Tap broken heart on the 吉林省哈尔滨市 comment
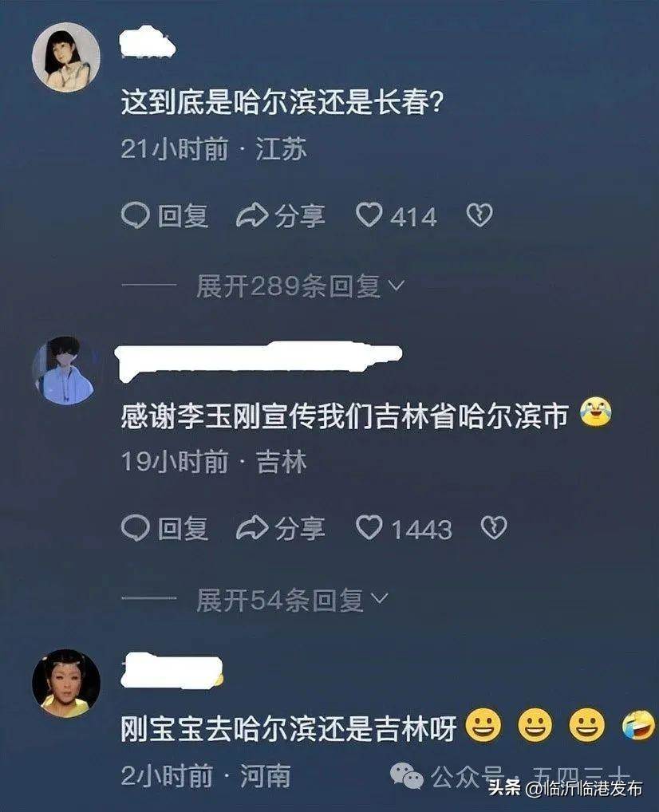This screenshot has width=659, height=812. tap(495, 528)
